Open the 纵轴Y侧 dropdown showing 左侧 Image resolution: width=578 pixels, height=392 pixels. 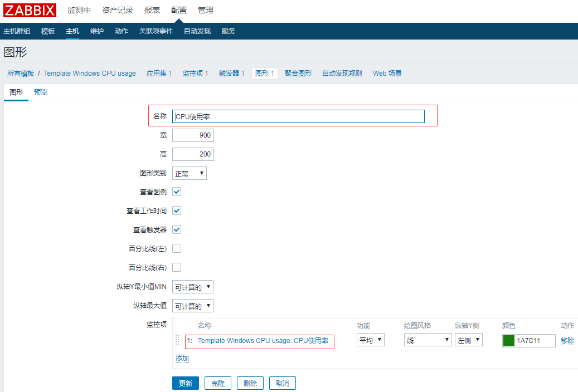point(469,340)
